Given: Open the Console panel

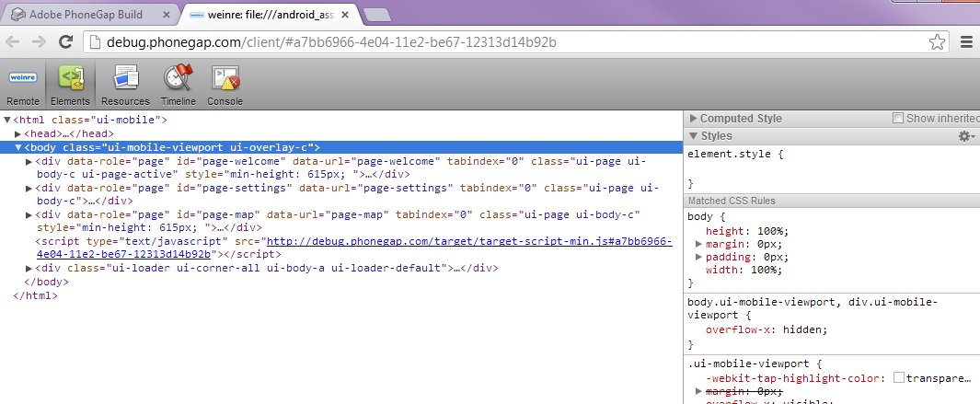Looking at the screenshot, I should (x=225, y=87).
